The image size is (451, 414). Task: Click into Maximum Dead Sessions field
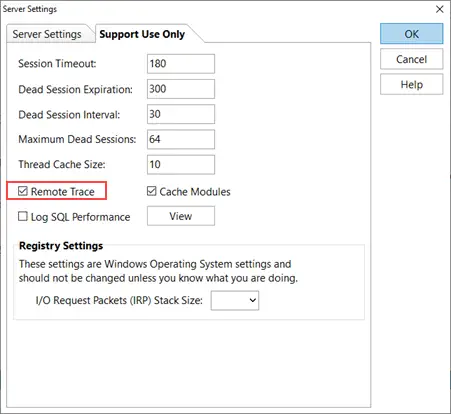[x=181, y=139]
